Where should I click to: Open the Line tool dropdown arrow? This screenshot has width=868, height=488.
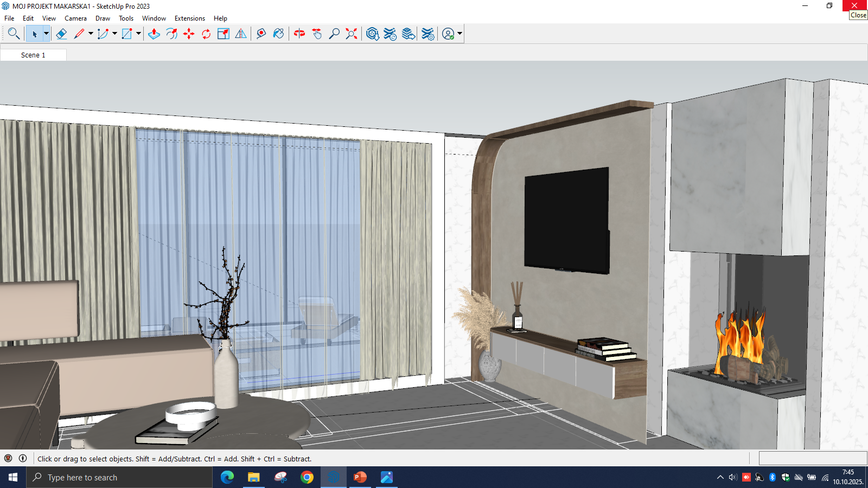coord(91,34)
